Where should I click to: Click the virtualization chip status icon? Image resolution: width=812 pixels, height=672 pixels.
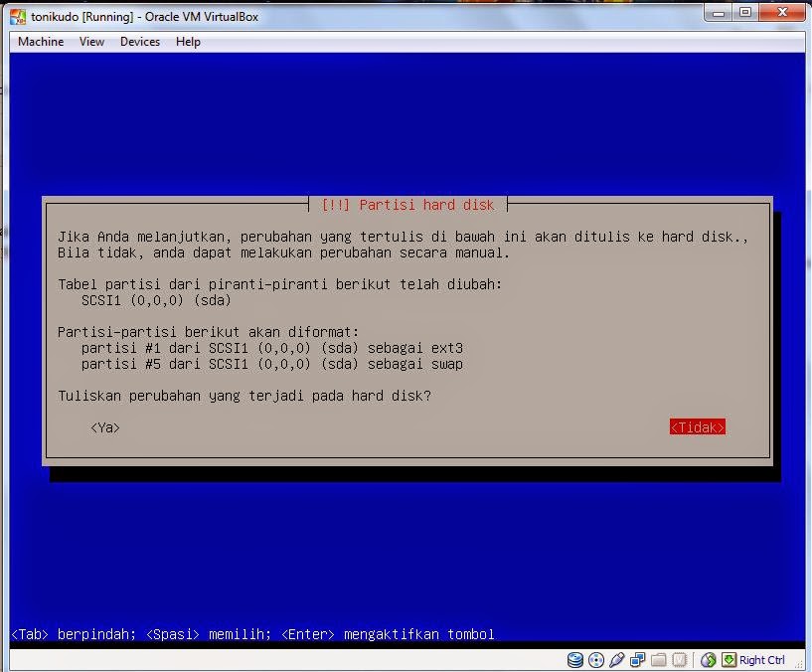point(679,659)
